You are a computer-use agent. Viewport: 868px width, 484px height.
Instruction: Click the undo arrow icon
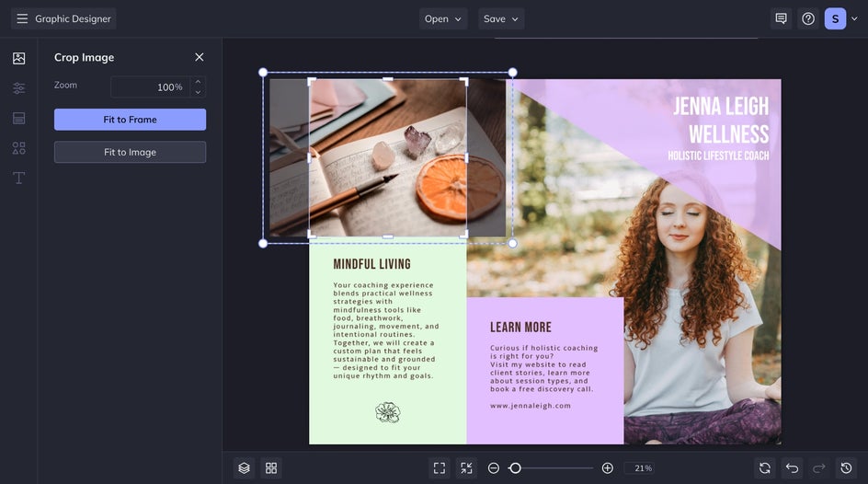click(x=793, y=468)
